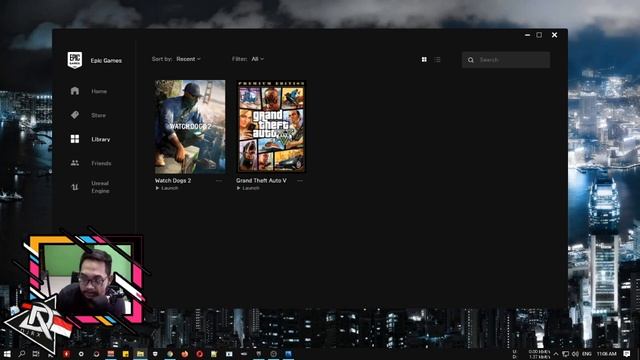Go to Store in sidebar
Viewport: 640px width, 360px height.
[x=98, y=116]
